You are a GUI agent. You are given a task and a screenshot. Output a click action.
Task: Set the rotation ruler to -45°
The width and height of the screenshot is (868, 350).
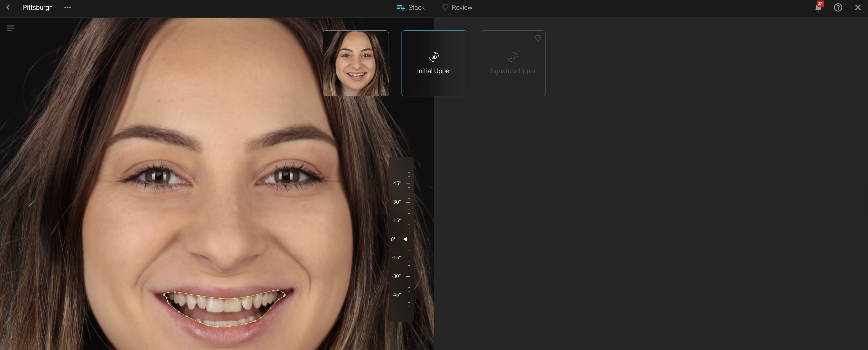pyautogui.click(x=407, y=295)
